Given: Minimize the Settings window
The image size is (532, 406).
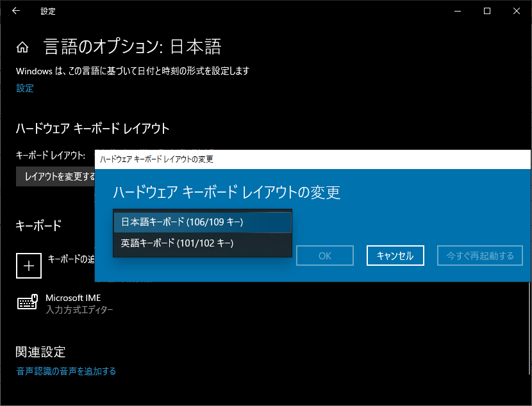Looking at the screenshot, I should pos(457,11).
